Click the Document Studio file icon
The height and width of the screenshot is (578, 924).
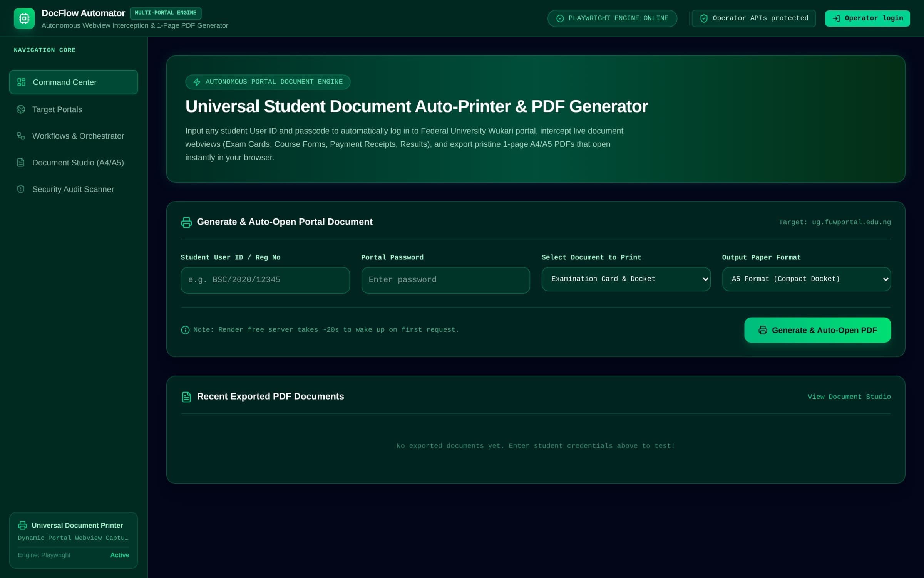pyautogui.click(x=21, y=163)
